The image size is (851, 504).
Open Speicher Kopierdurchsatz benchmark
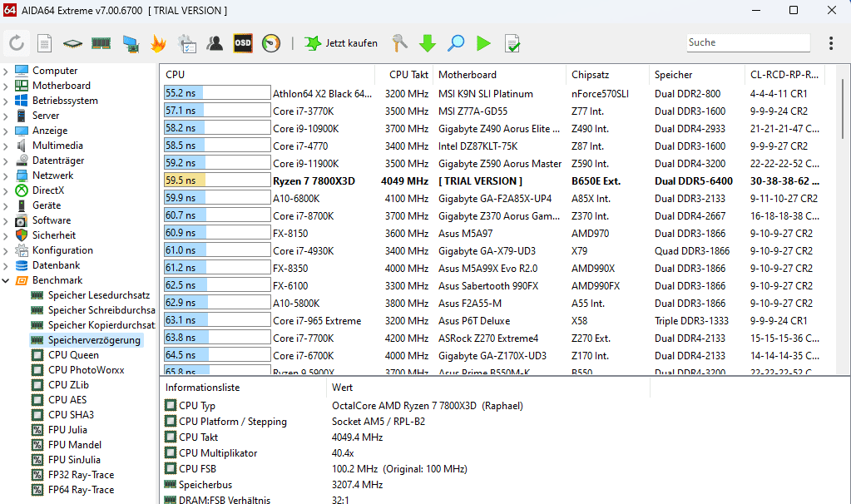pos(101,325)
